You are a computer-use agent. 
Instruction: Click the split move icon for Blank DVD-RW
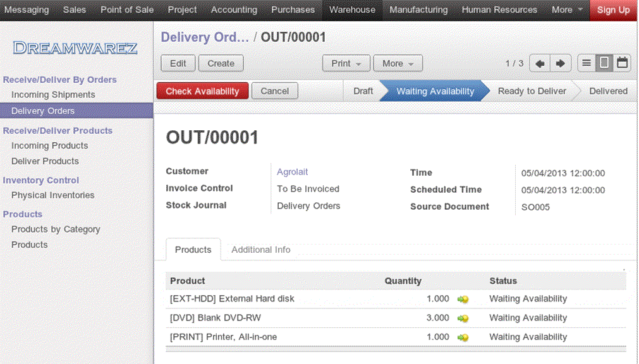coord(463,318)
